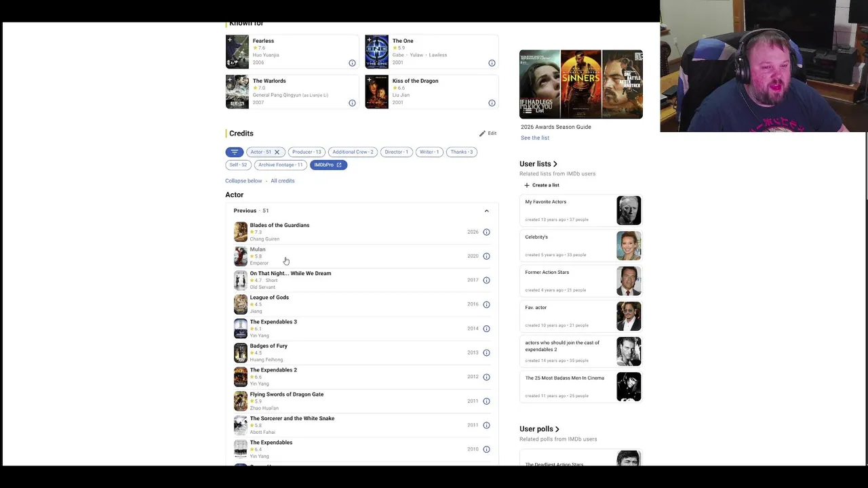868x488 pixels.
Task: Toggle the Director 1 filter chip
Action: click(x=397, y=152)
